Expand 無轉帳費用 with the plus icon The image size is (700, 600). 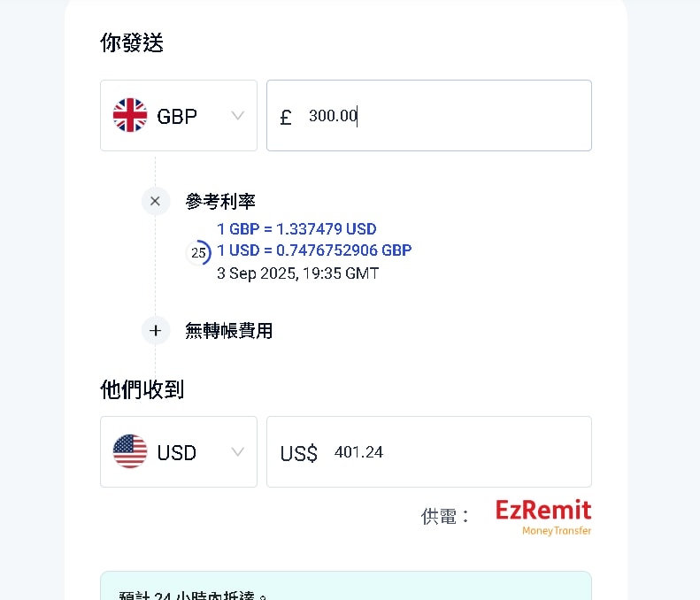tap(156, 331)
